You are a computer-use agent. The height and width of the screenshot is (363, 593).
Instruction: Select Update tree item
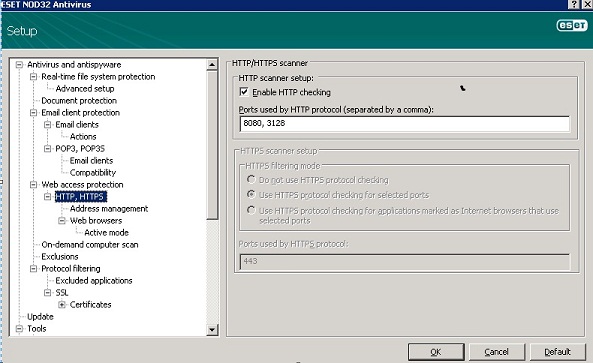[x=40, y=316]
